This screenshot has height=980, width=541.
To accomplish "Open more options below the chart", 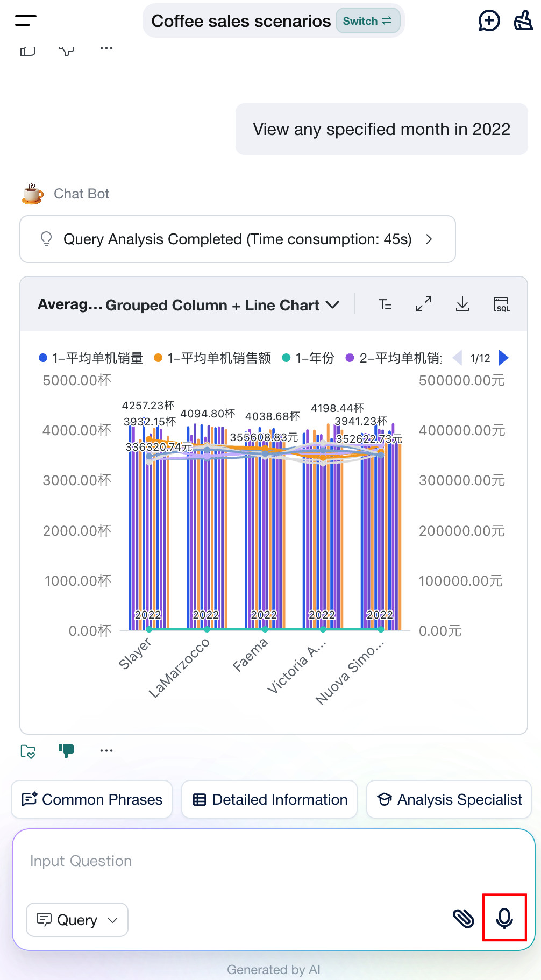I will (x=106, y=750).
